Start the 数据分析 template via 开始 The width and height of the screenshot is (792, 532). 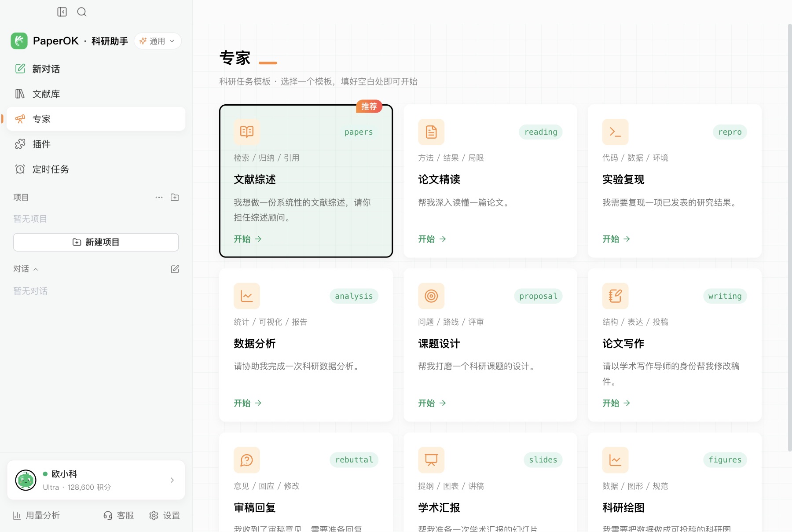click(248, 403)
